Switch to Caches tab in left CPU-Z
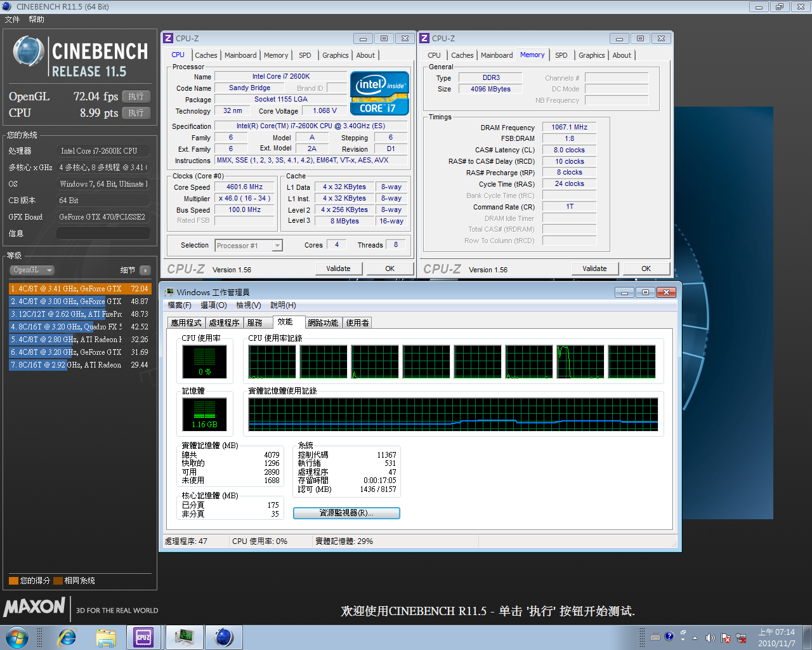This screenshot has height=650, width=812. (206, 55)
